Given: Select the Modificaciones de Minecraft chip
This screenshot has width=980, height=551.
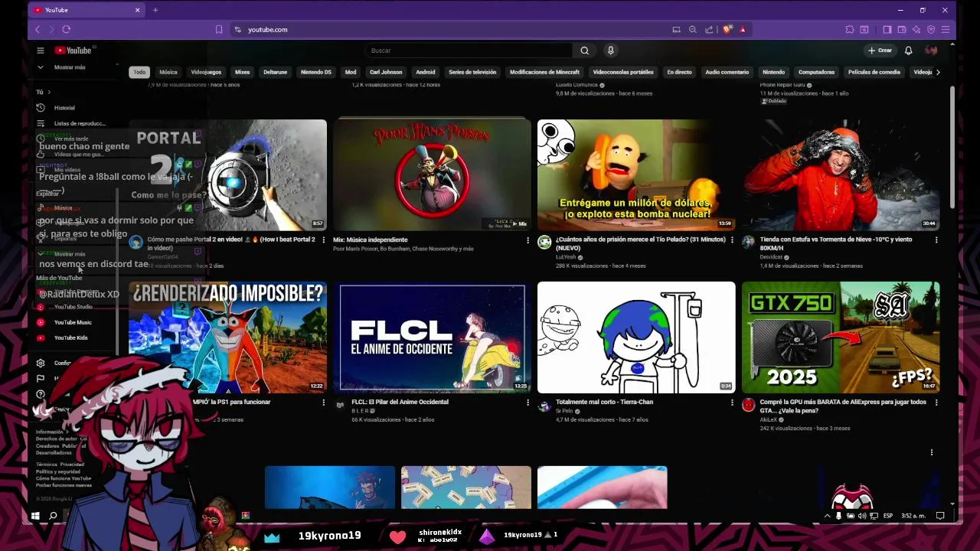Looking at the screenshot, I should [x=544, y=72].
